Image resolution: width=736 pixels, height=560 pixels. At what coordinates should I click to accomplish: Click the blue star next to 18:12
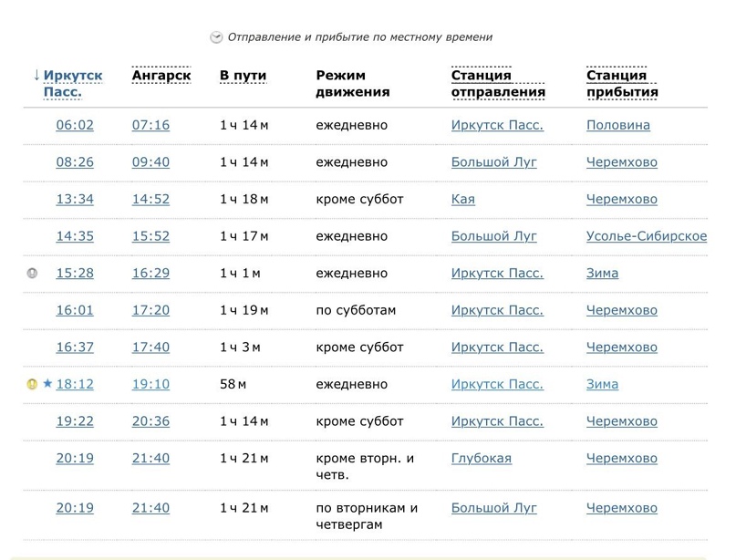click(47, 384)
